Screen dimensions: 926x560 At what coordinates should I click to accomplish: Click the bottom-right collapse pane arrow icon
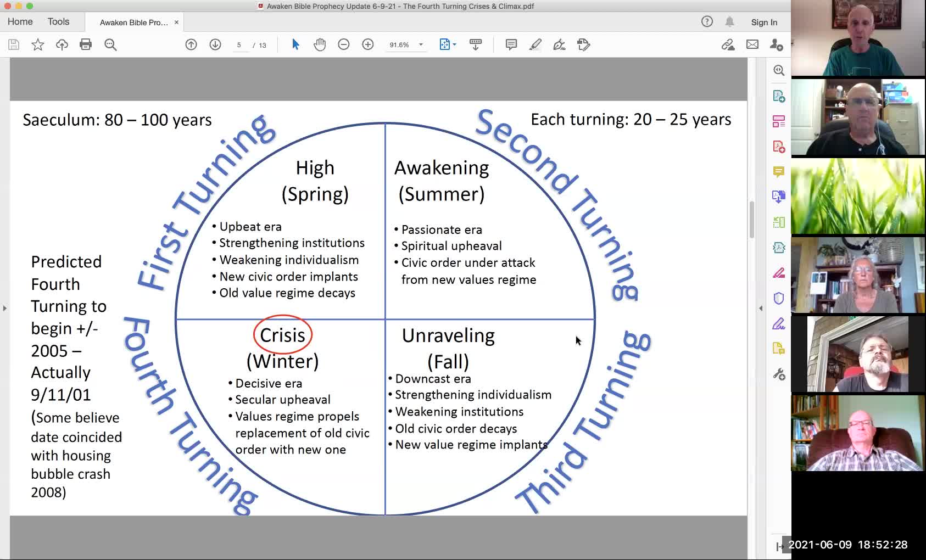(x=780, y=546)
